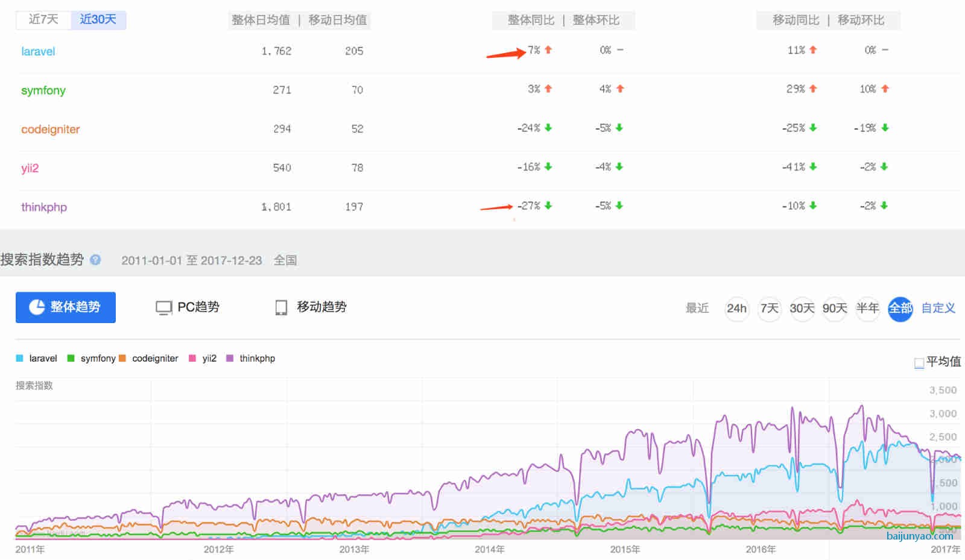
Task: Click the mobile device icon beside 移动趋势
Action: (281, 307)
